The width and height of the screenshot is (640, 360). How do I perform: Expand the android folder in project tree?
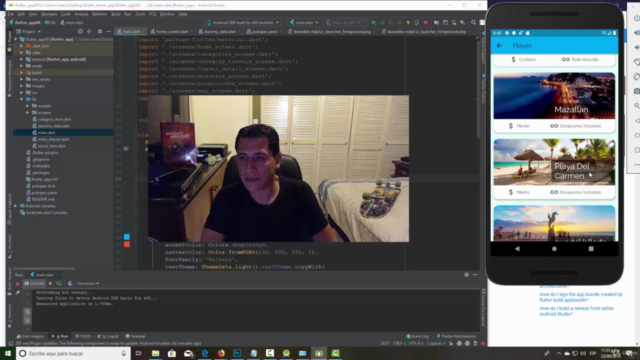click(x=22, y=59)
